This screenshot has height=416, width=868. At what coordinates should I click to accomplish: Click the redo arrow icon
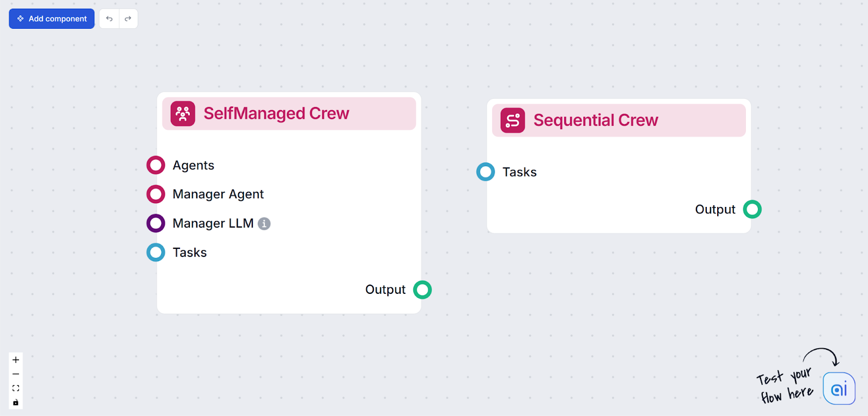coord(128,18)
